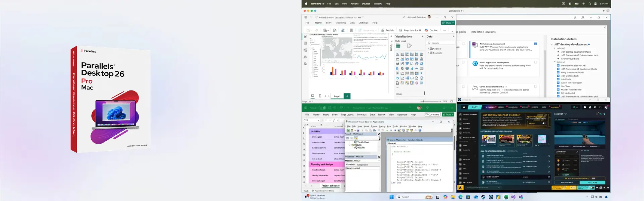Viewport: 644px width, 201px height.
Task: Collapse the Optional section in Installation details
Action: click(554, 62)
